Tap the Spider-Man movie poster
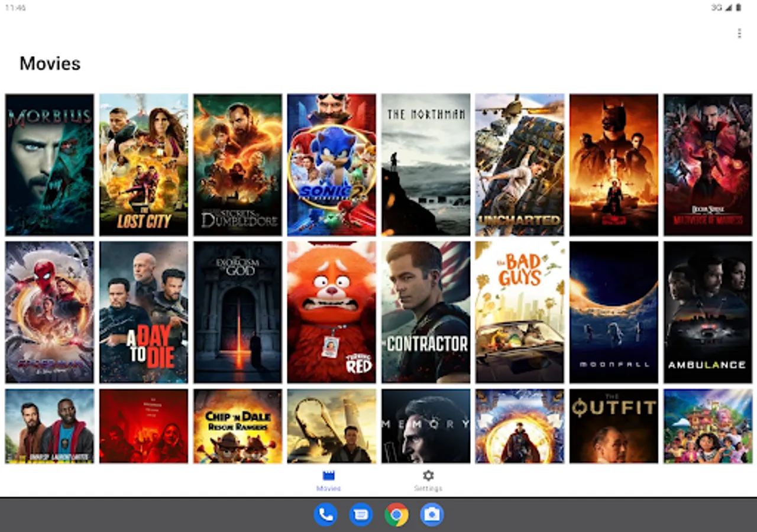 click(x=50, y=312)
